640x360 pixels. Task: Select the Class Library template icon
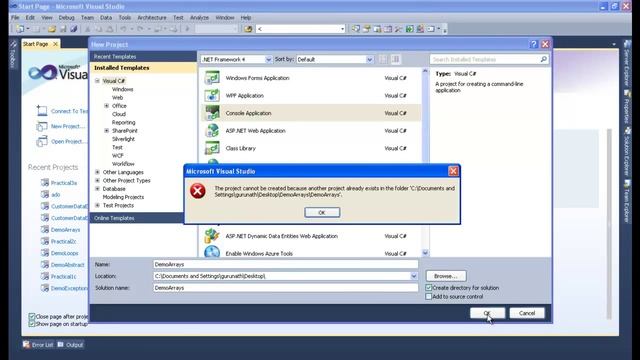coord(212,148)
